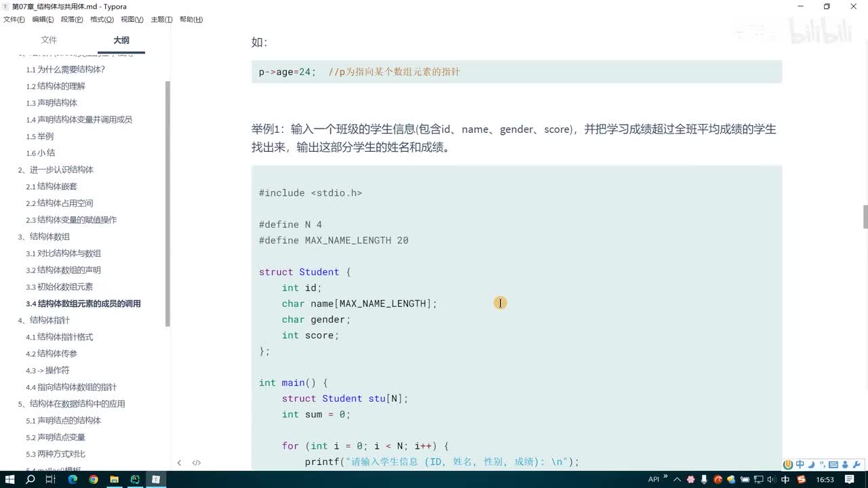Image resolution: width=868 pixels, height=488 pixels.
Task: Click the document vertical scrollbar thumb
Action: click(x=865, y=217)
